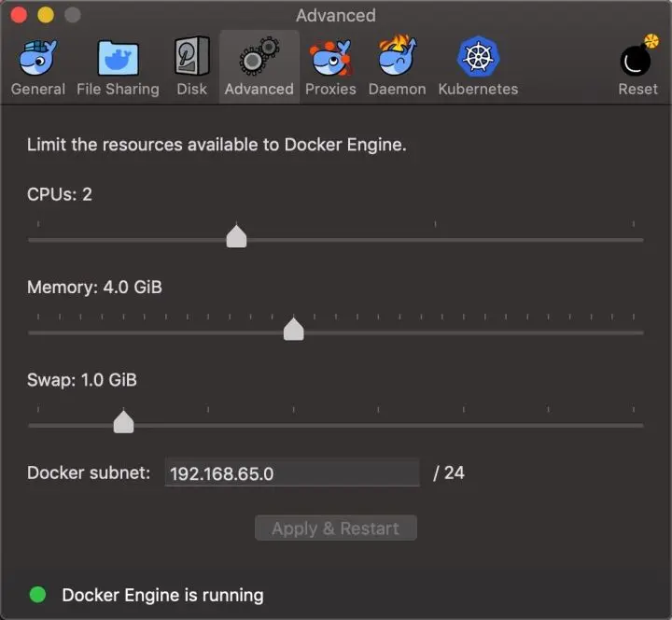Open File Sharing folder icon
Image resolution: width=672 pixels, height=620 pixels.
118,58
